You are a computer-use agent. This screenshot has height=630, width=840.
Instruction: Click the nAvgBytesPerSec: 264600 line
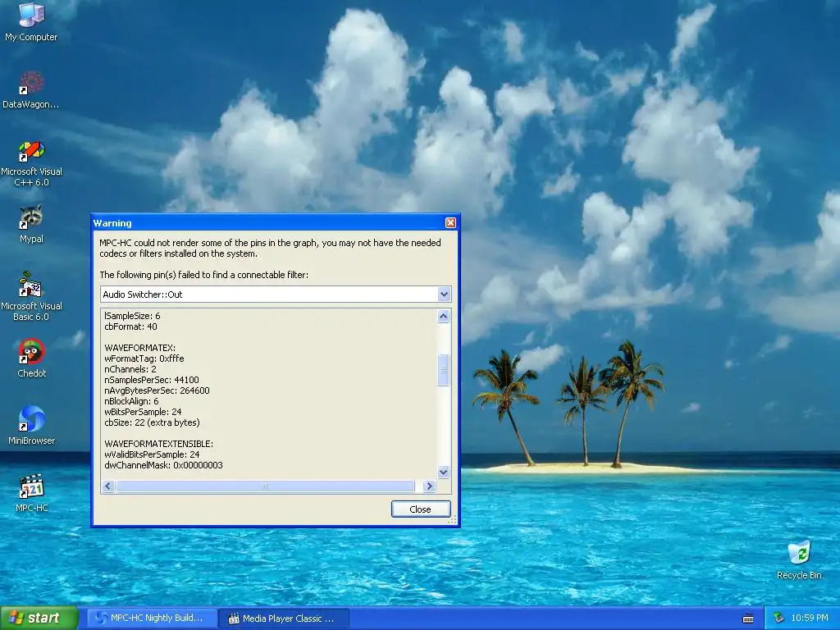[157, 390]
